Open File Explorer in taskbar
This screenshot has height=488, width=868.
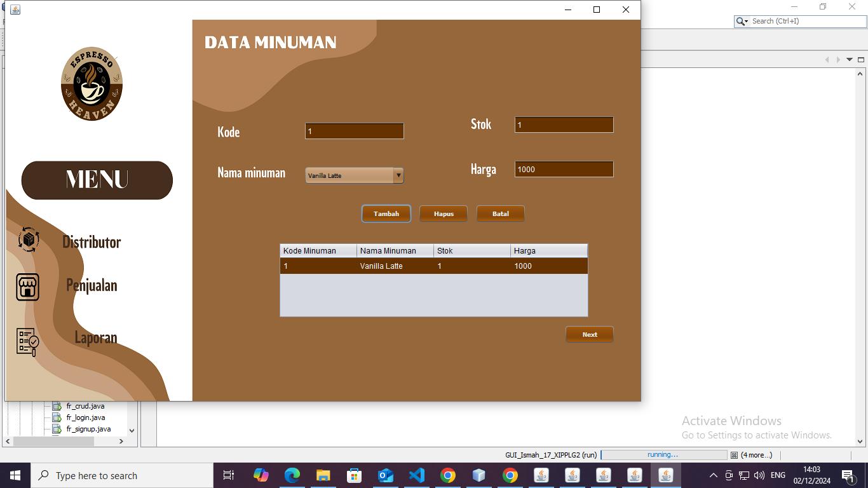coord(323,475)
